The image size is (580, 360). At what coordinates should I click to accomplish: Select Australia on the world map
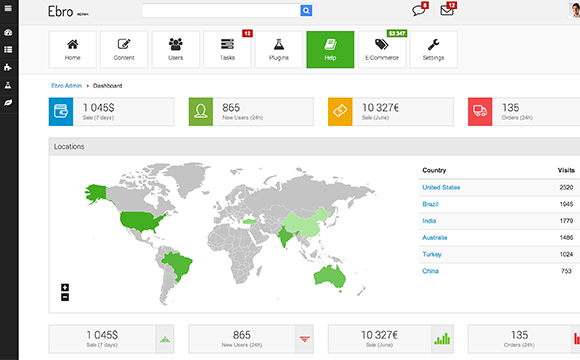pos(329,277)
